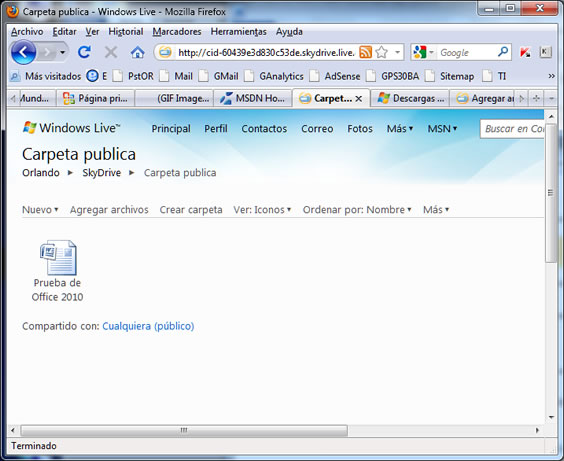Click the site identity icon in URL bar
Image resolution: width=564 pixels, height=461 pixels.
point(165,53)
